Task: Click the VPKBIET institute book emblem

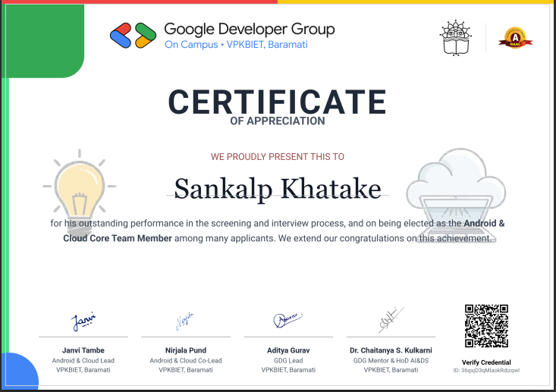Action: [456, 38]
